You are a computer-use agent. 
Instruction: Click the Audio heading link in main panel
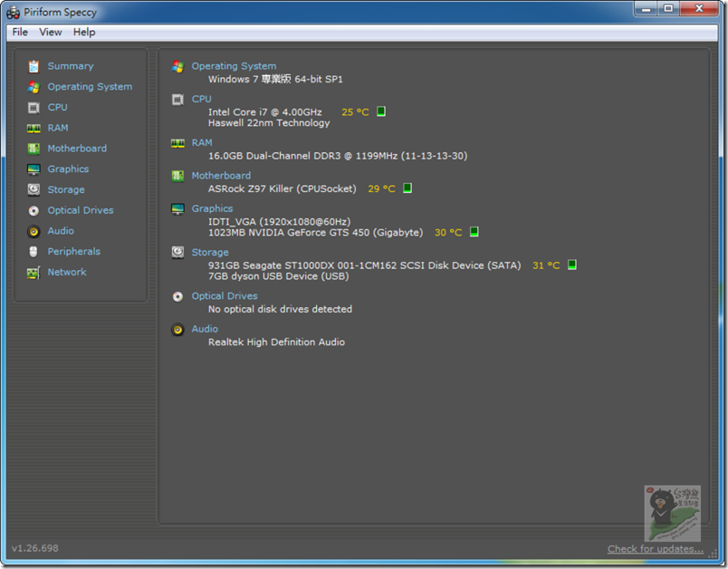point(205,329)
